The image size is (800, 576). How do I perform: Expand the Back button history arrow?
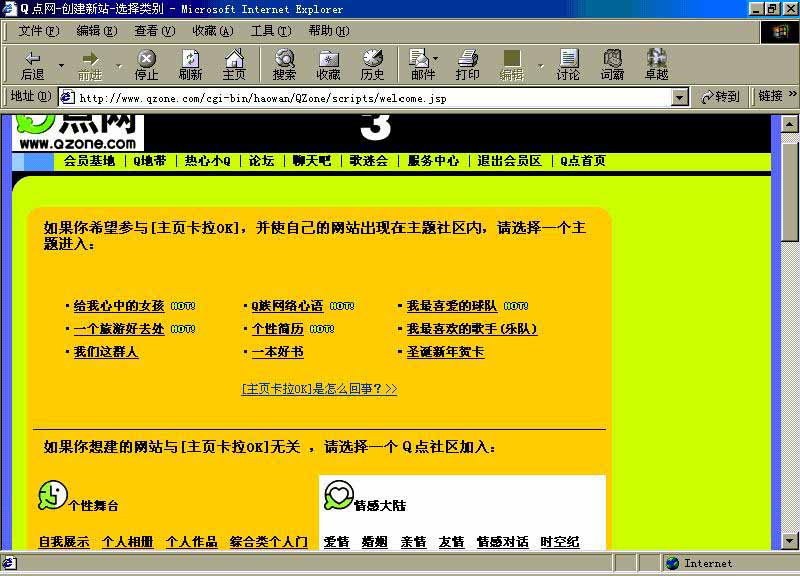point(61,65)
